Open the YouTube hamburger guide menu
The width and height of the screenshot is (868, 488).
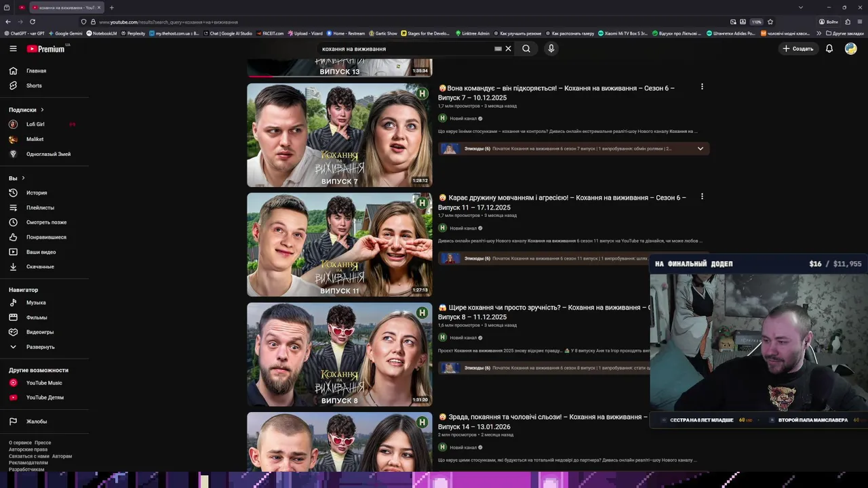point(13,49)
